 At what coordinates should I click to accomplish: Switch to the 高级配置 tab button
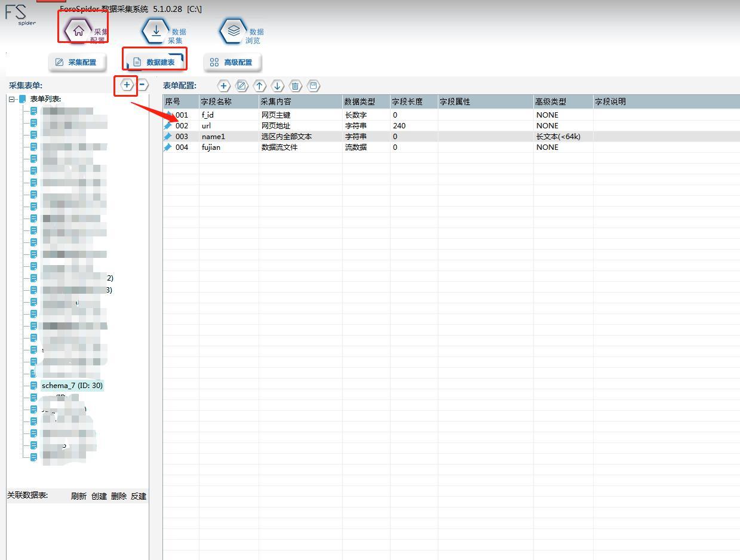(x=232, y=62)
